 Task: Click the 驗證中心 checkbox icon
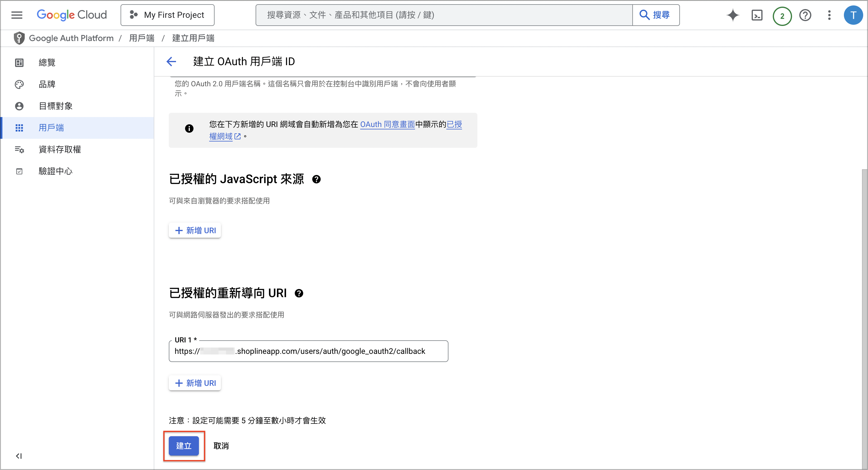(19, 171)
